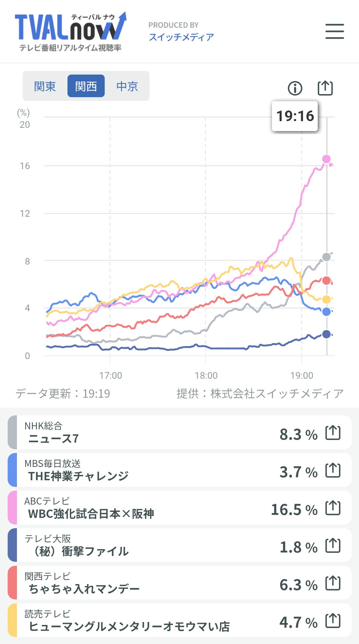Viewport: 359px width, 644px height.
Task: Share the NHK総合 ニュース7 rating
Action: 333,433
